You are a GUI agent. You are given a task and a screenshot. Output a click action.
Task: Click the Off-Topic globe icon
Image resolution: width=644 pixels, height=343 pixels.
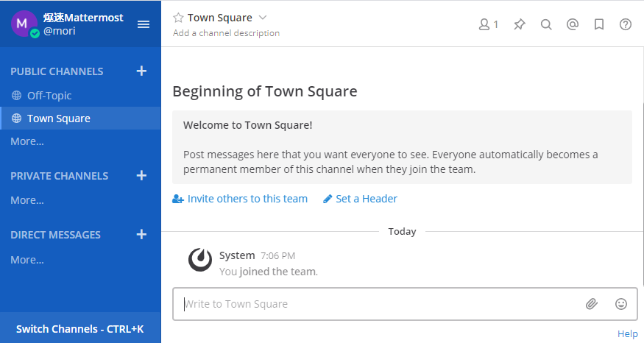pos(16,95)
